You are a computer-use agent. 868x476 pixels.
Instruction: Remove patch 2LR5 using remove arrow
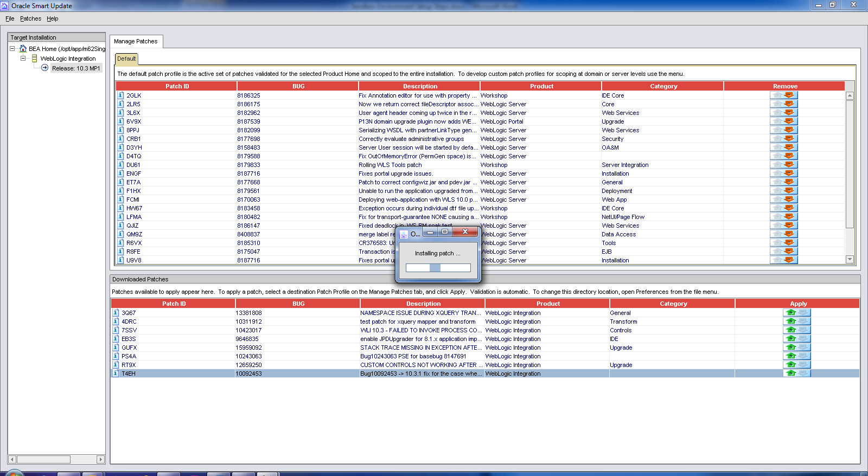tap(789, 104)
